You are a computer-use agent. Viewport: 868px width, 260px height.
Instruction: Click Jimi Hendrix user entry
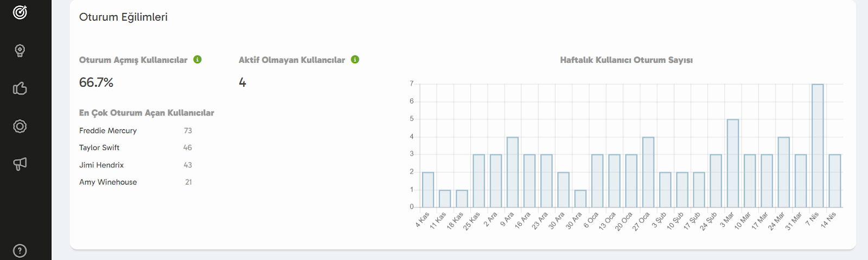tap(101, 165)
